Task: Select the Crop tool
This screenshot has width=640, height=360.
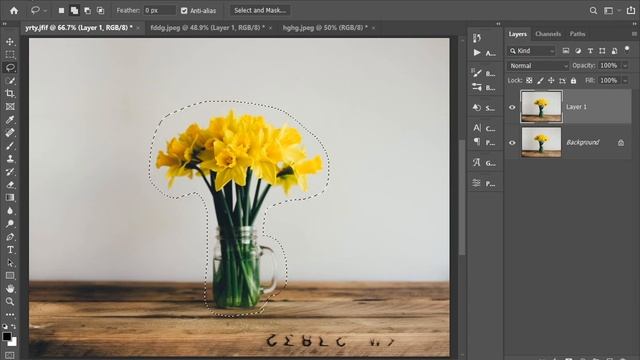Action: click(x=10, y=93)
